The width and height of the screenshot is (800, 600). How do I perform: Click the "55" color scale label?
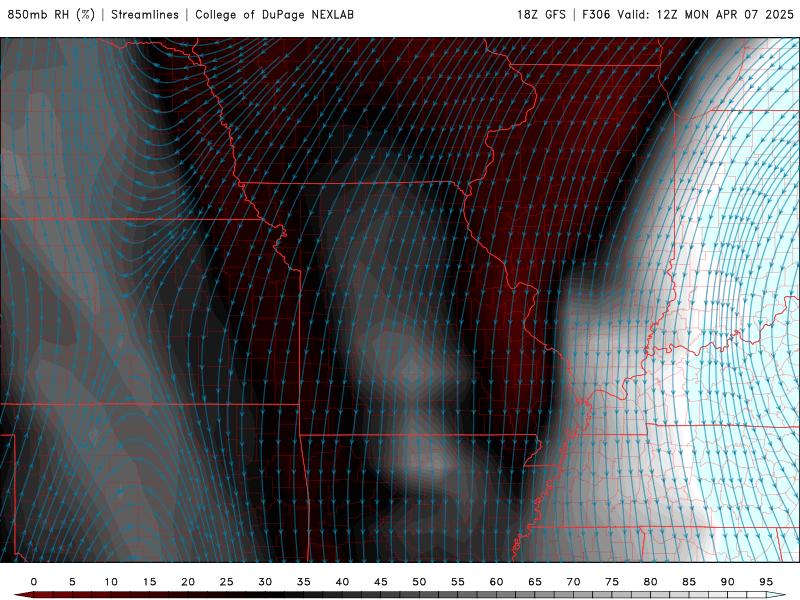[x=458, y=582]
